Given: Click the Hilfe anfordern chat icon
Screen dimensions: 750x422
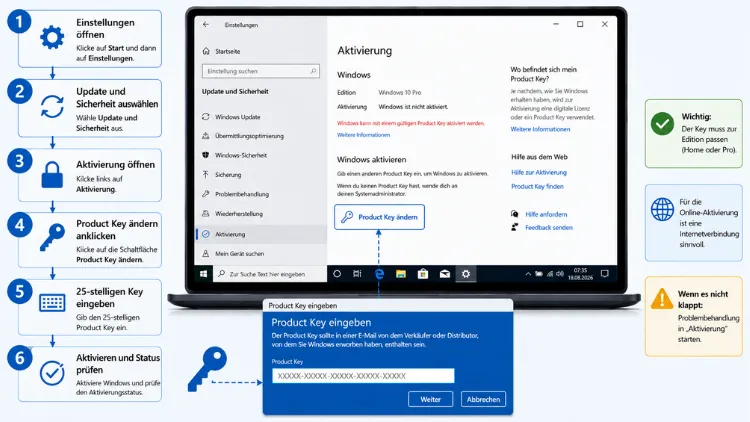Looking at the screenshot, I should coord(515,214).
